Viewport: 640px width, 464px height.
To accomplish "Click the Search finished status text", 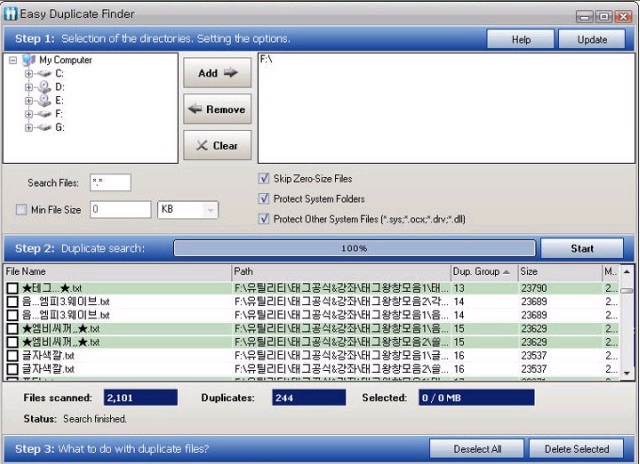I will pyautogui.click(x=95, y=419).
